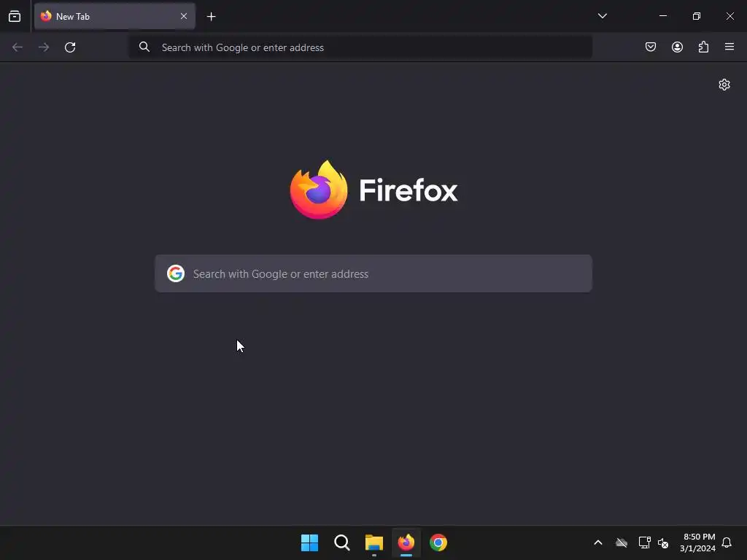This screenshot has width=747, height=560.
Task: Open the hamburger application menu
Action: (x=729, y=47)
